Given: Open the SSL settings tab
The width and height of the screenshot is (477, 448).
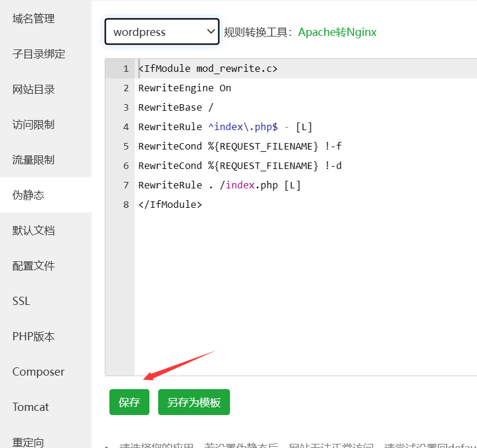Looking at the screenshot, I should click(x=21, y=301).
